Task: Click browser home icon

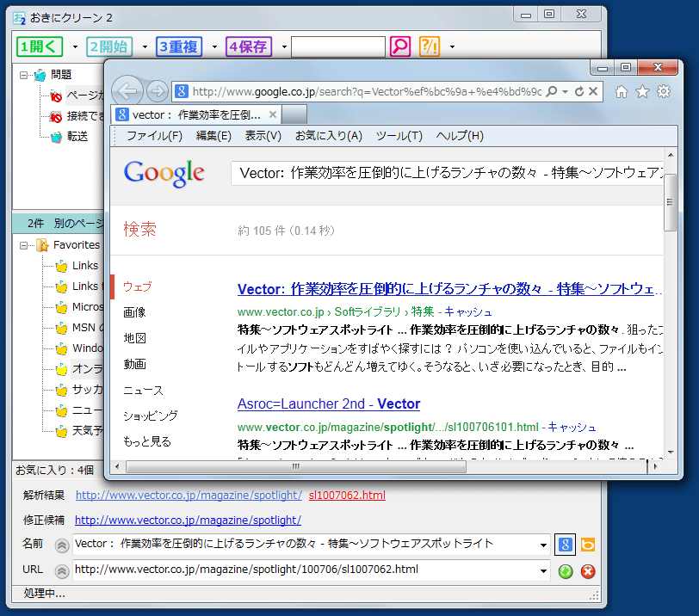Action: (x=621, y=92)
